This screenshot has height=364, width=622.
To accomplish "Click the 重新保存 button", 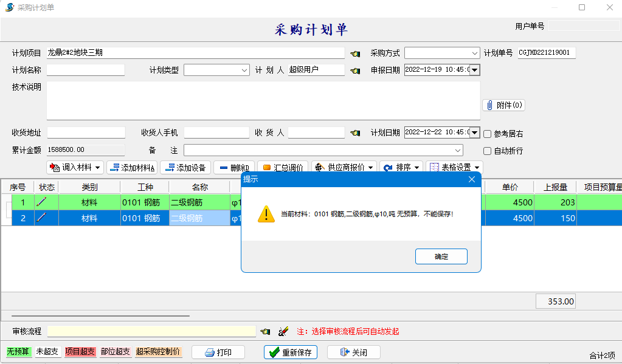I will point(291,352).
